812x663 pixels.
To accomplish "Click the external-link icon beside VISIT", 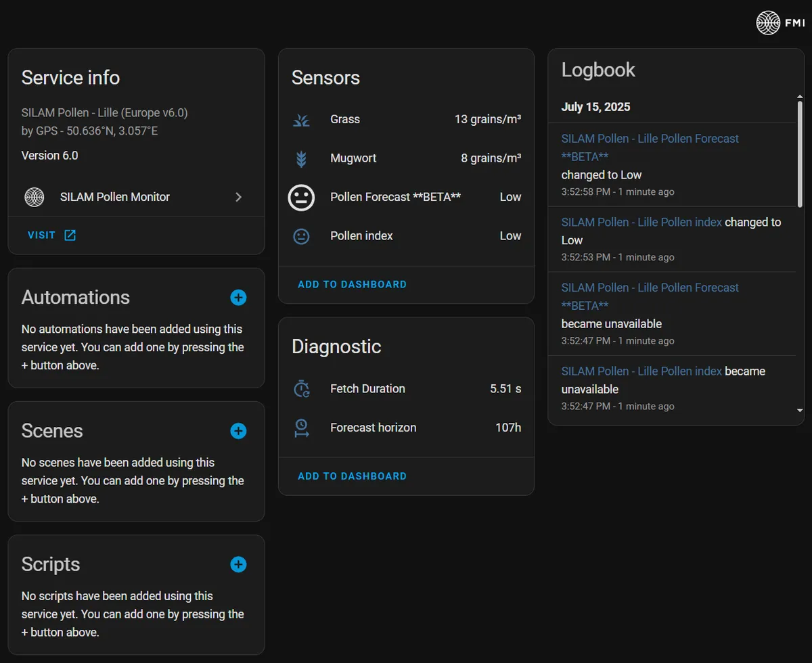I will [x=70, y=235].
